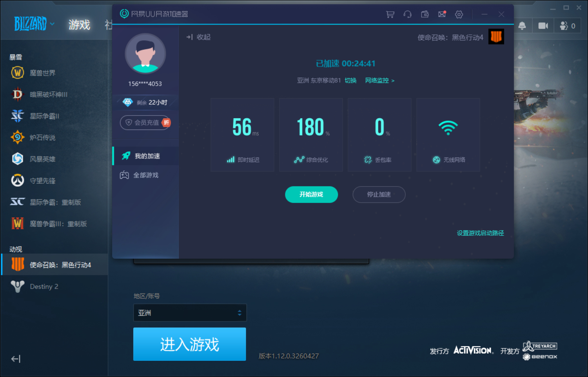Click the user avatar picture
This screenshot has width=588, height=377.
(x=145, y=54)
